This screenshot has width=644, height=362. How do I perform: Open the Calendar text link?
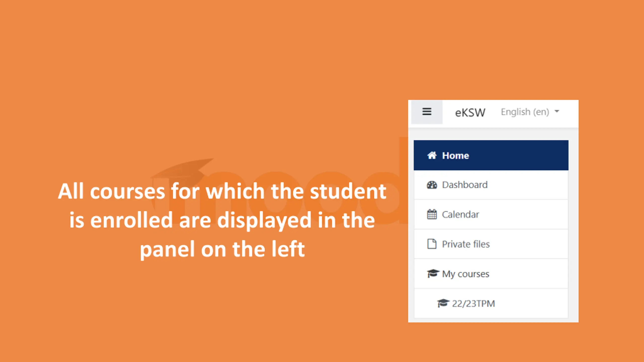tap(460, 214)
